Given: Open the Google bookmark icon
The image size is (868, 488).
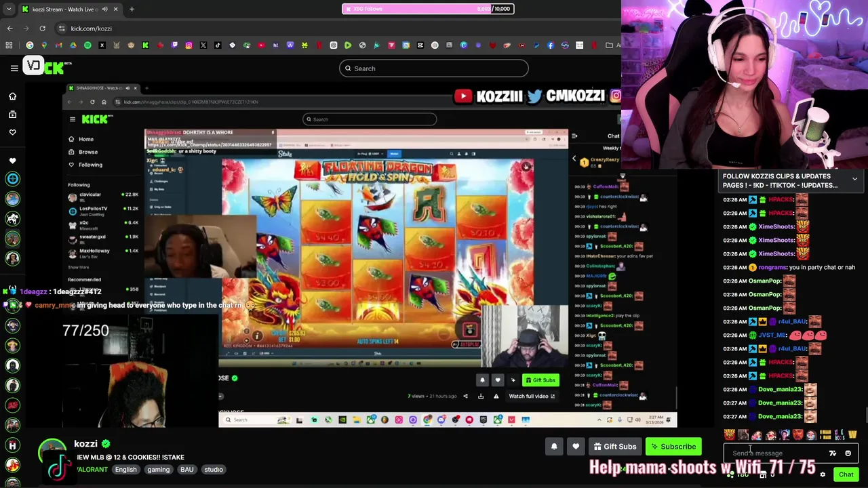Looking at the screenshot, I should tap(30, 45).
